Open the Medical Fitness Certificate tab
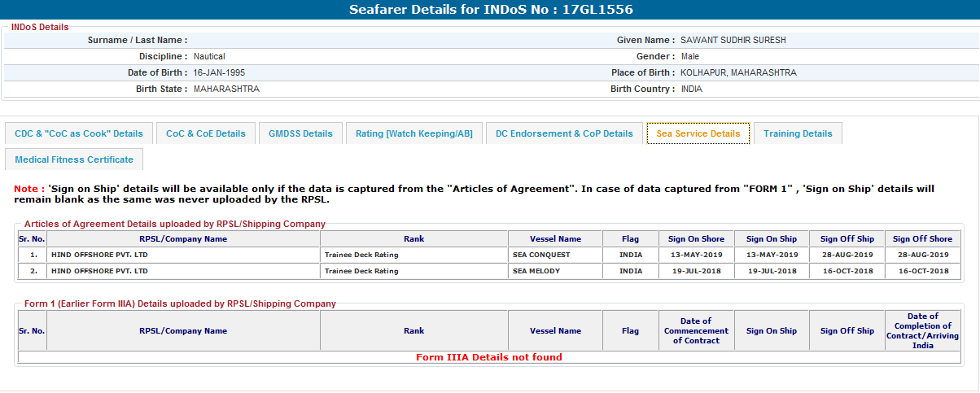This screenshot has width=980, height=393. [x=74, y=159]
